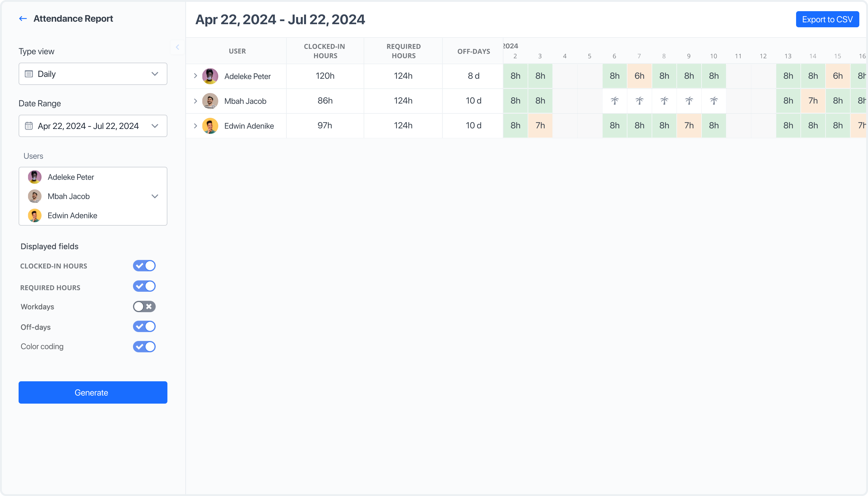Image resolution: width=868 pixels, height=496 pixels.
Task: Click Edwin Adenike's 97h clocked-in value
Action: [325, 126]
